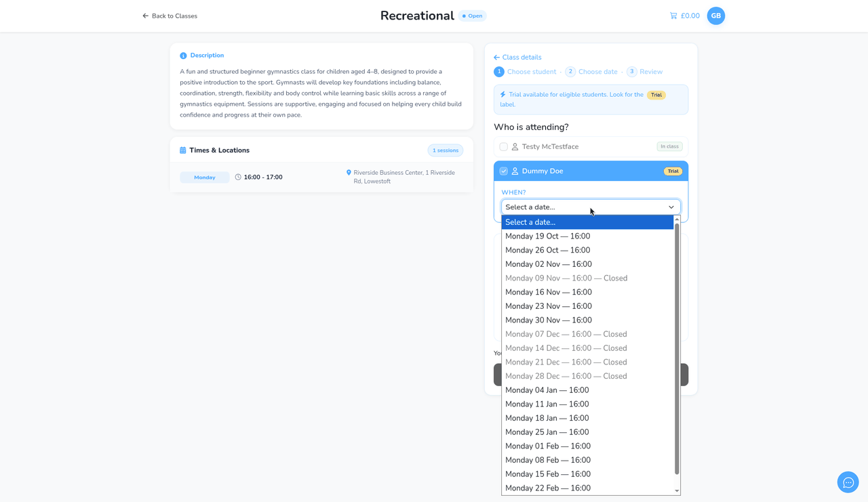Click the lightning bolt trial icon

pyautogui.click(x=502, y=95)
